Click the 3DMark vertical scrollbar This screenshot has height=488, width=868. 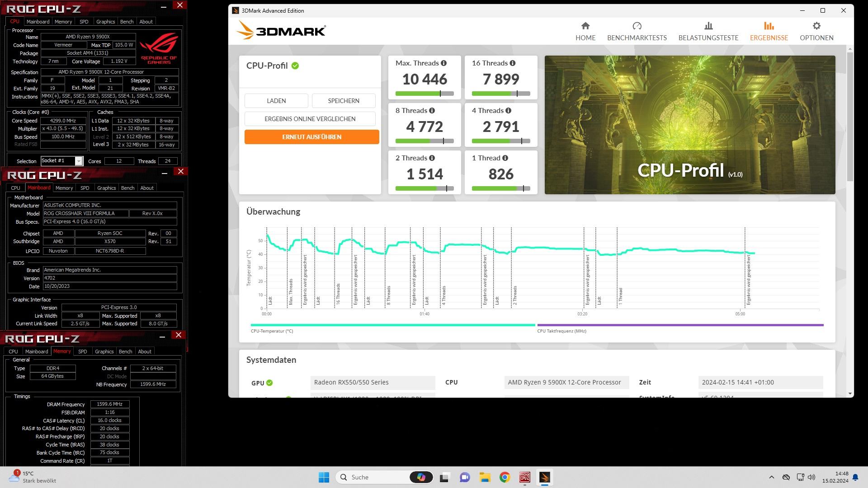pyautogui.click(x=850, y=116)
